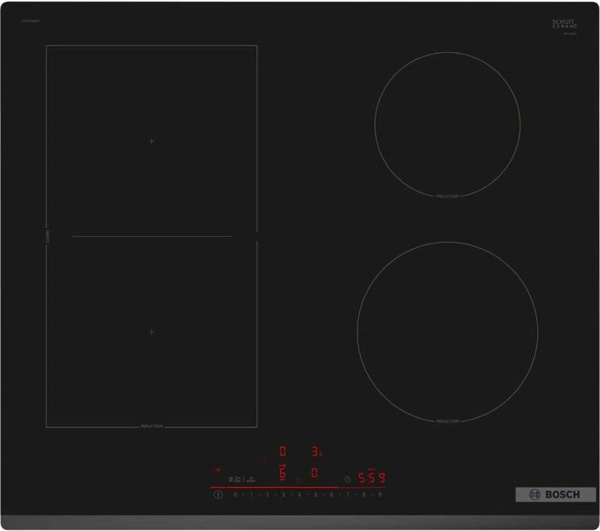Select front-left zone display showing 6
600x531 pixels.
283,473
